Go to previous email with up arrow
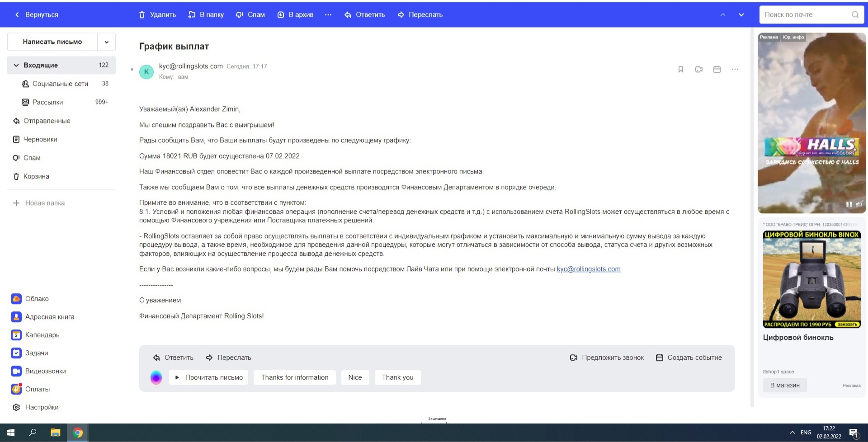The height and width of the screenshot is (442, 868). click(723, 14)
